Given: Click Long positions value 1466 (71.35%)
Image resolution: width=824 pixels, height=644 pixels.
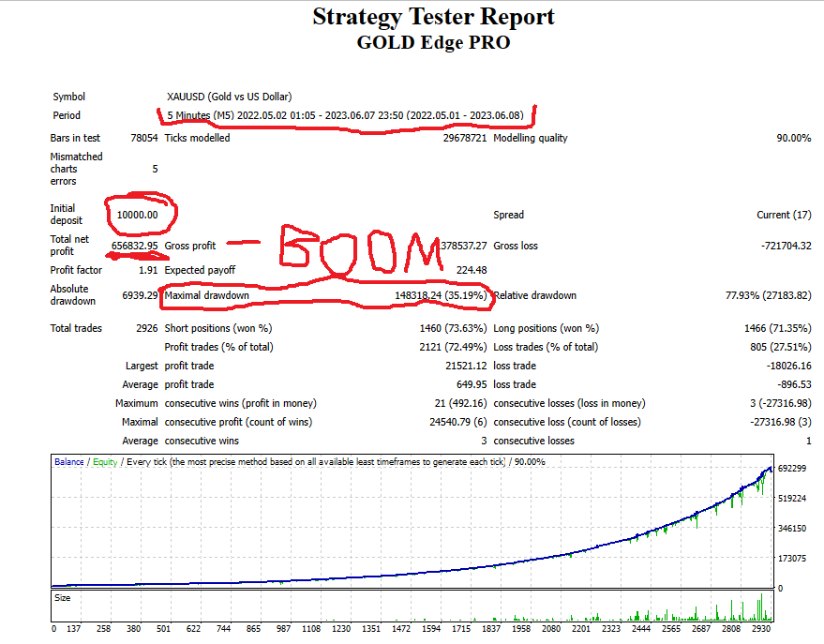Looking at the screenshot, I should tap(778, 328).
